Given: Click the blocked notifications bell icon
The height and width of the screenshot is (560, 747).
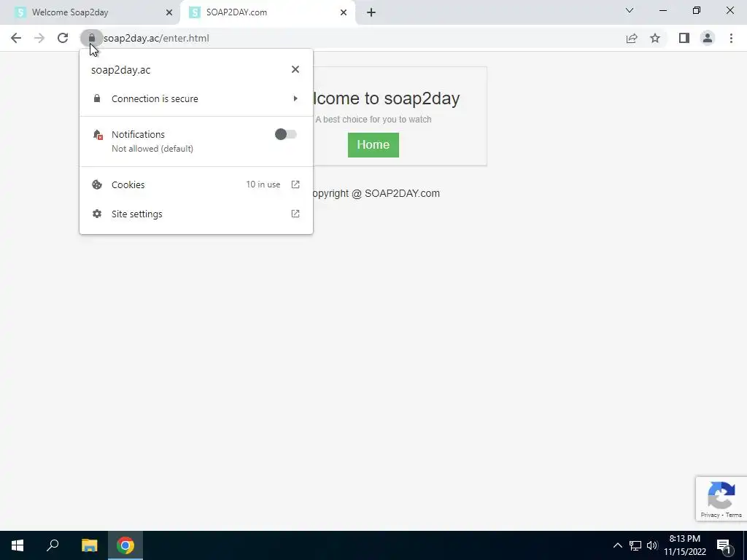Looking at the screenshot, I should click(98, 135).
